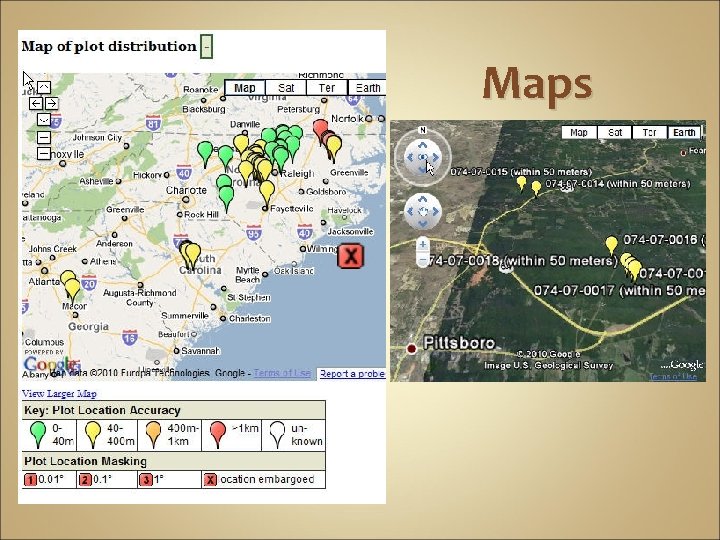Click the yellow pin near Fayetteville
720x540 pixels.
click(267, 193)
